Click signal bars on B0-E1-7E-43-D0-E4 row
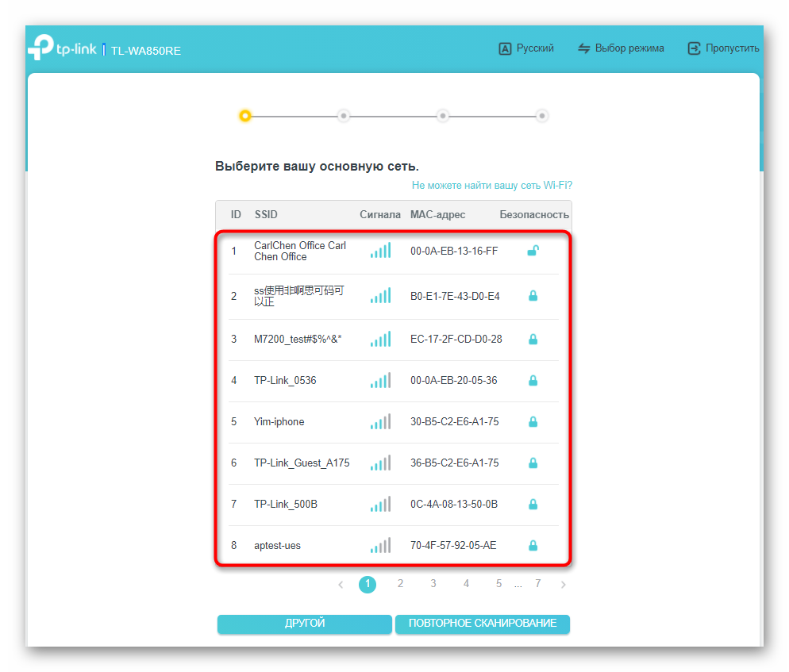 [x=380, y=296]
